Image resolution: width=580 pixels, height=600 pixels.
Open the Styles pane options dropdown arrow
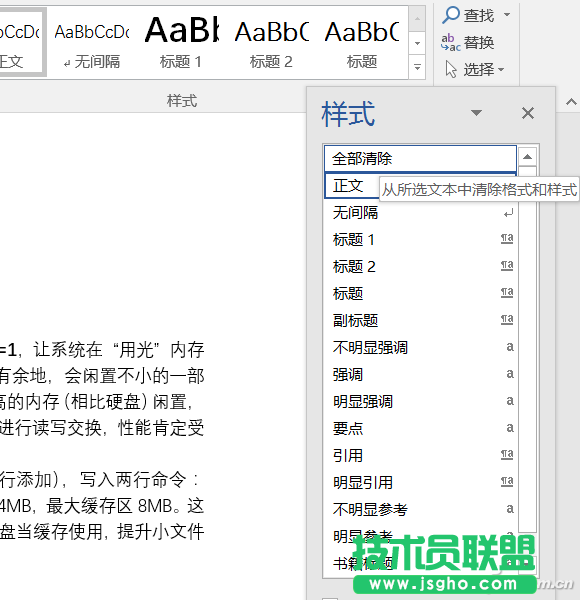point(476,113)
